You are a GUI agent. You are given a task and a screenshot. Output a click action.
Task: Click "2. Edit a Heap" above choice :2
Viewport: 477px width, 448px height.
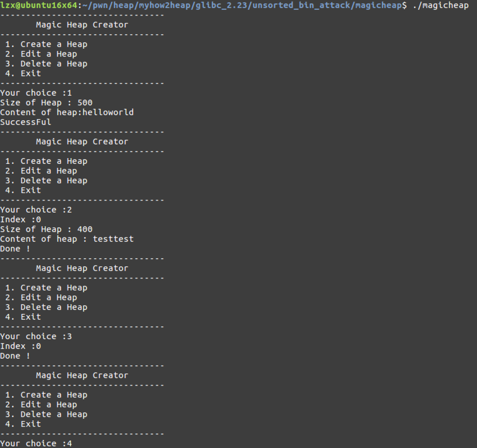[x=41, y=171]
